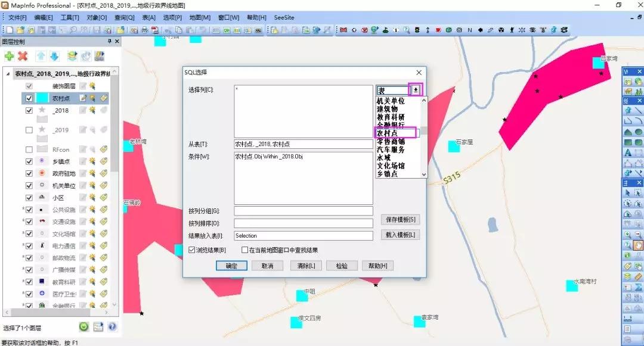Image resolution: width=644 pixels, height=346 pixels.
Task: Choose 汽车服务 from the table dropdown list
Action: (391, 149)
